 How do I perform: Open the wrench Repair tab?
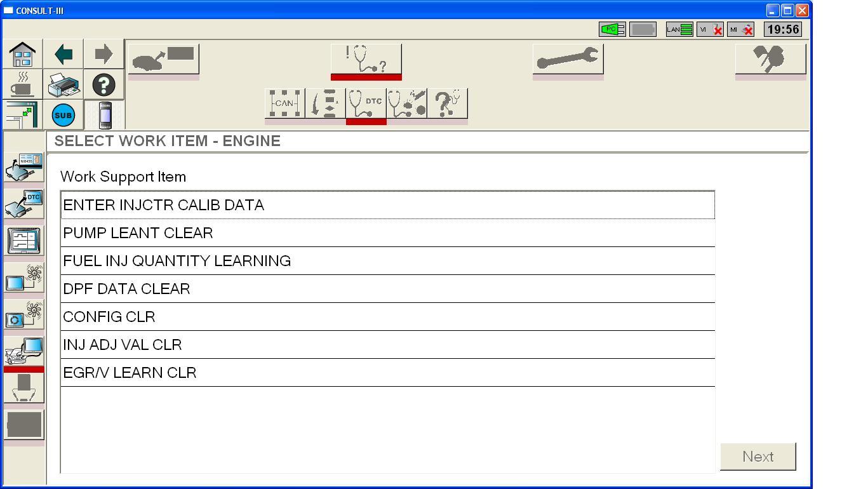[x=568, y=60]
